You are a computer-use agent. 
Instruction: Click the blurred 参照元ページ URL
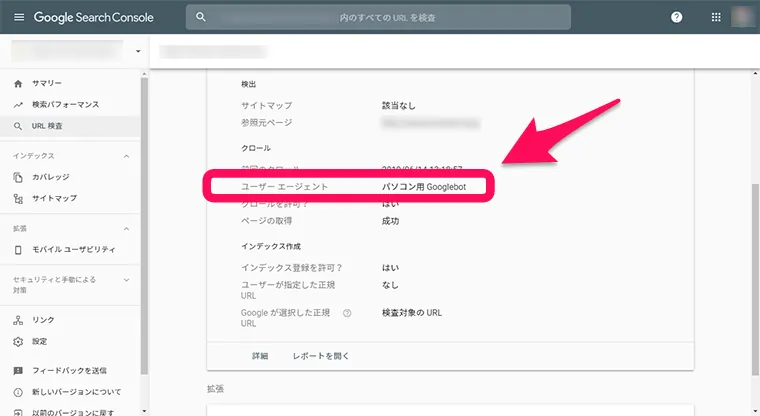431,123
